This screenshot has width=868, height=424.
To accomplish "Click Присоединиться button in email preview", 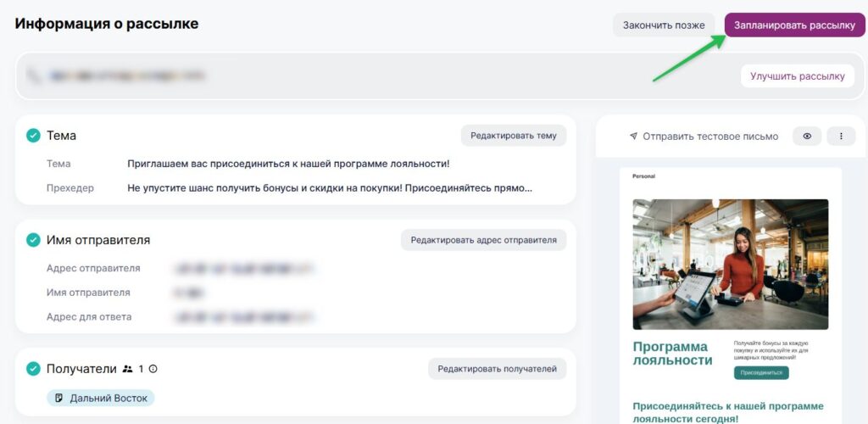I will (x=761, y=372).
